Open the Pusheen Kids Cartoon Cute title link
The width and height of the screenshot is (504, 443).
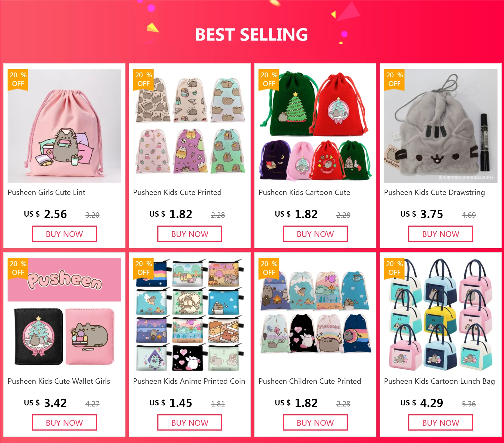tap(304, 193)
